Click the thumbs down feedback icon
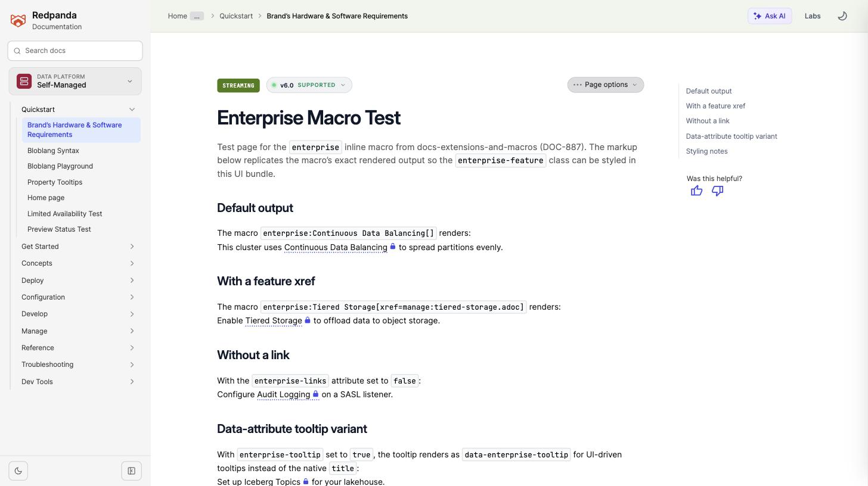Image resolution: width=868 pixels, height=486 pixels. pyautogui.click(x=717, y=191)
